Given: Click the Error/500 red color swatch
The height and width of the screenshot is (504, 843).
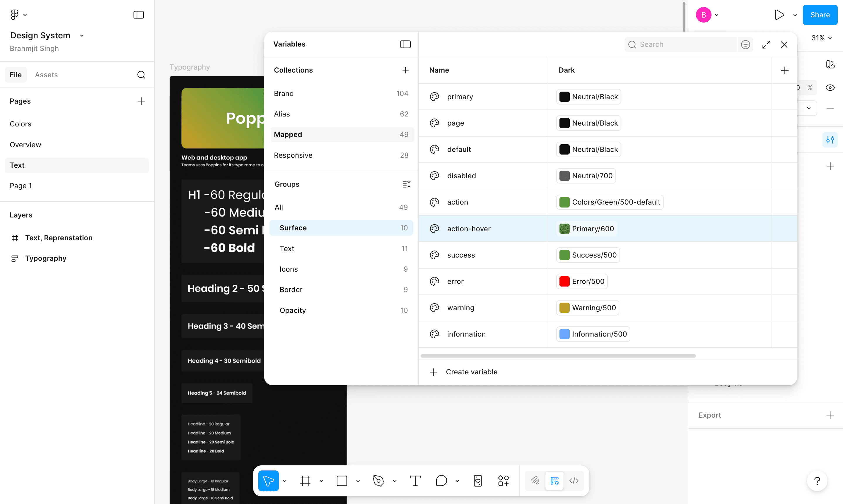Looking at the screenshot, I should pos(564,282).
